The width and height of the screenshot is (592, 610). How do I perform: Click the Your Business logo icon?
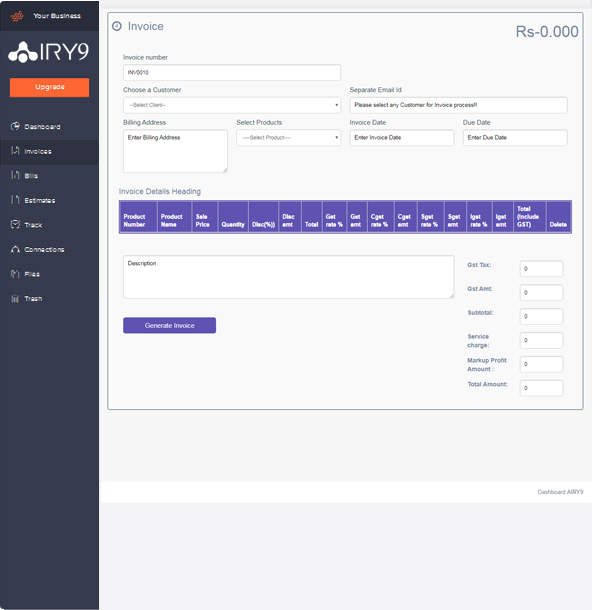(17, 16)
